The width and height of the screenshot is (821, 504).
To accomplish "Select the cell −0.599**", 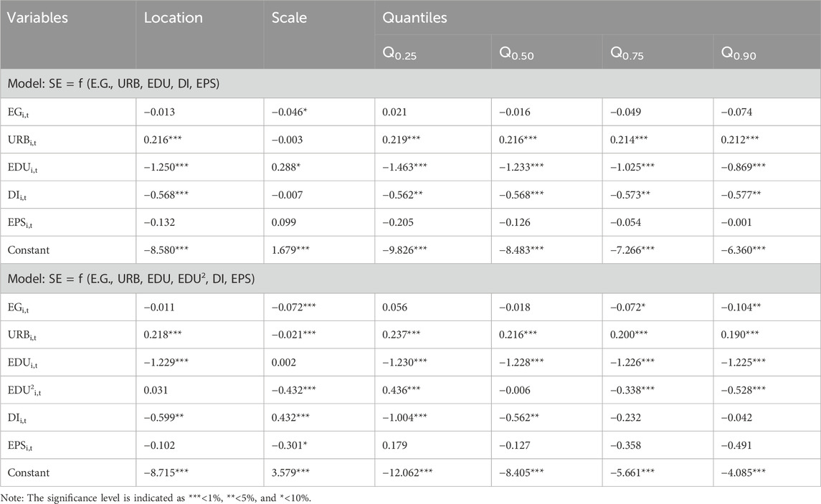I will click(164, 418).
